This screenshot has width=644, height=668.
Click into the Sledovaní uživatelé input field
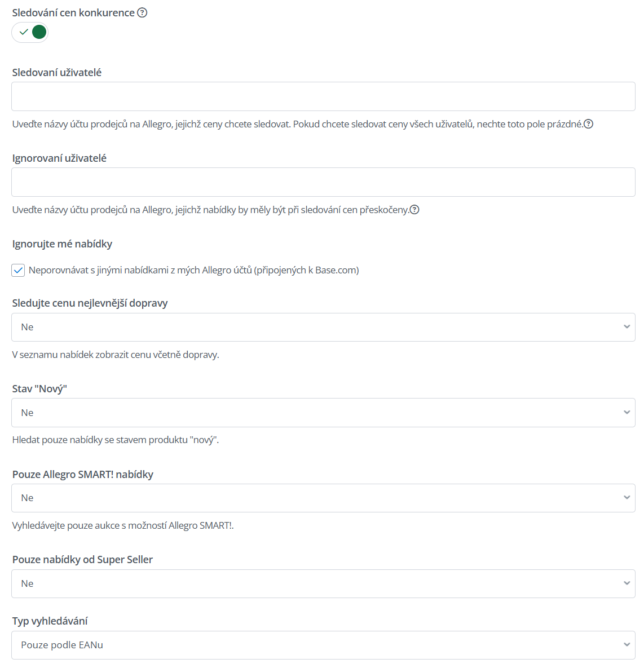323,97
